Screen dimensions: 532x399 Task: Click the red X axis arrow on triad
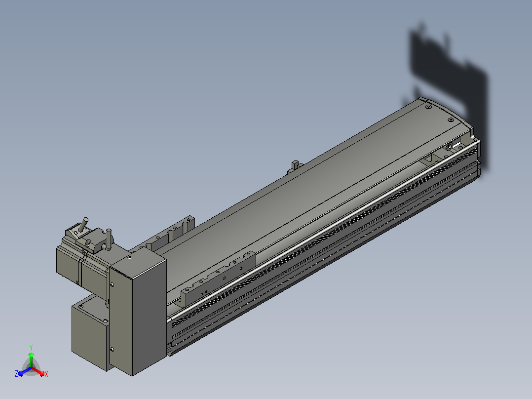point(38,371)
